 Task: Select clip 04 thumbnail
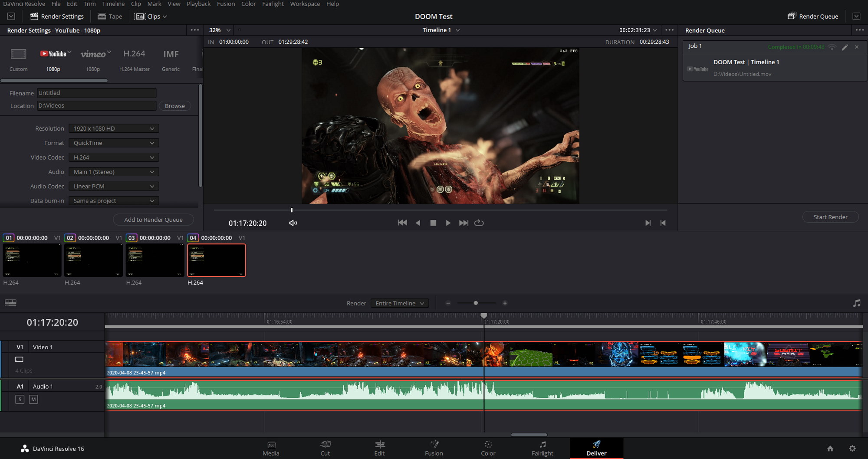pos(216,260)
